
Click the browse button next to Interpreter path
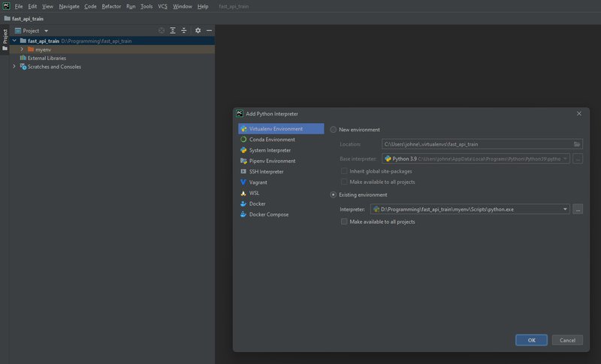point(578,209)
